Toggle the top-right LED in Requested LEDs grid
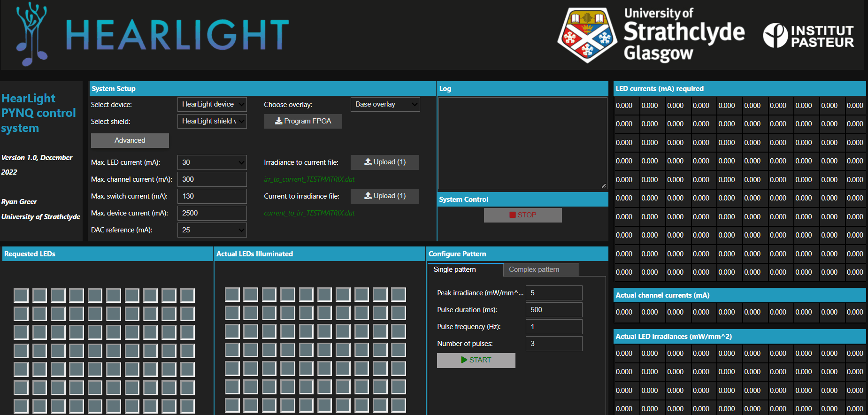 tap(187, 295)
